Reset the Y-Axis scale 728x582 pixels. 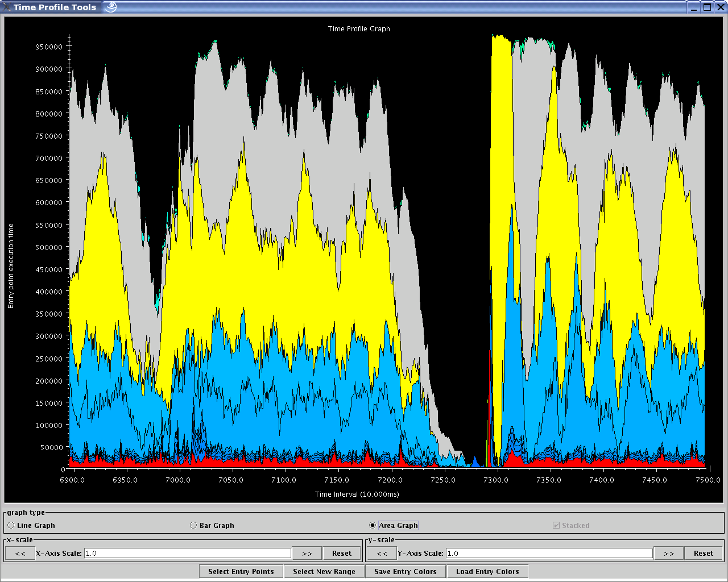[x=703, y=554]
